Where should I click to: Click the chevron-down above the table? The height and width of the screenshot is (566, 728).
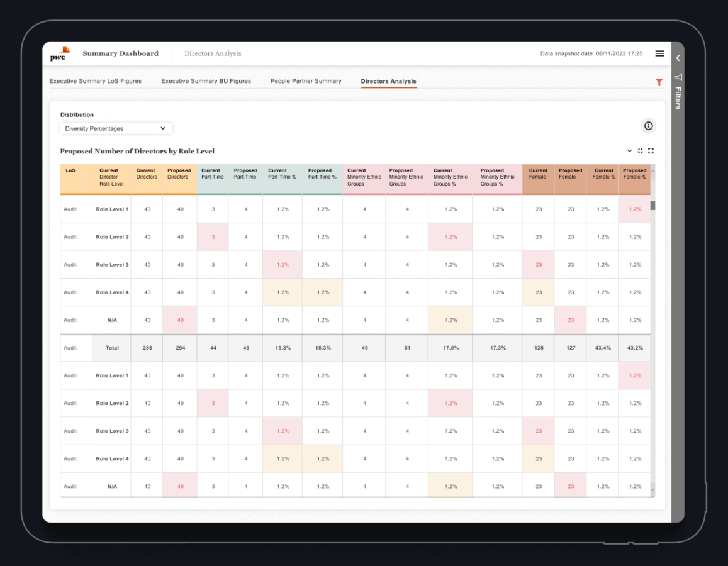point(629,151)
